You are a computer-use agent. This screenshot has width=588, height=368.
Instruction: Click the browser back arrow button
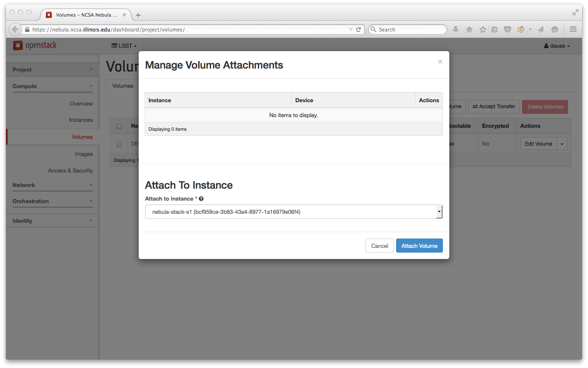point(15,29)
